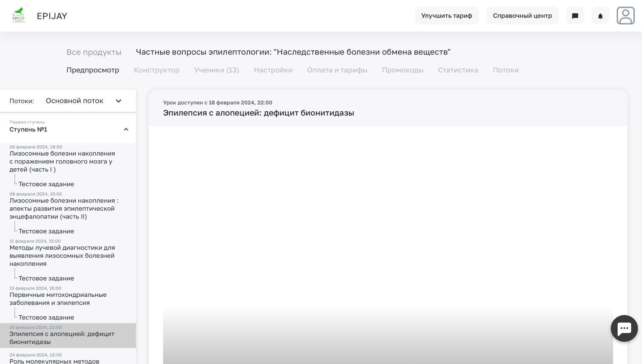Open the Статистика tab
The height and width of the screenshot is (364, 642).
(x=458, y=70)
